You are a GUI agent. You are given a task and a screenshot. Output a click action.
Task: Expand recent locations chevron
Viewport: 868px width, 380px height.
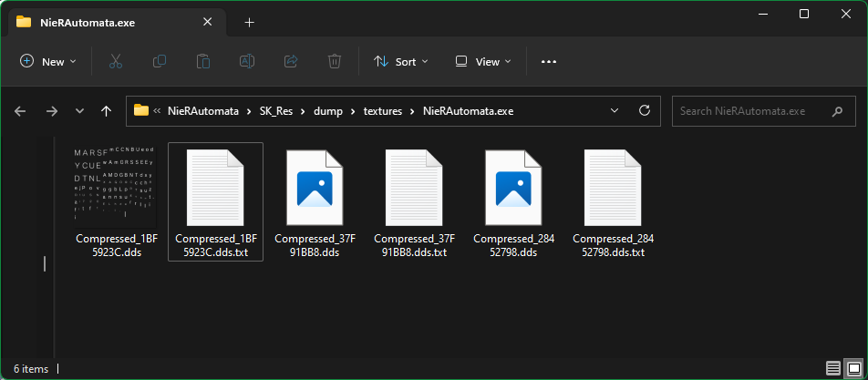pos(79,111)
